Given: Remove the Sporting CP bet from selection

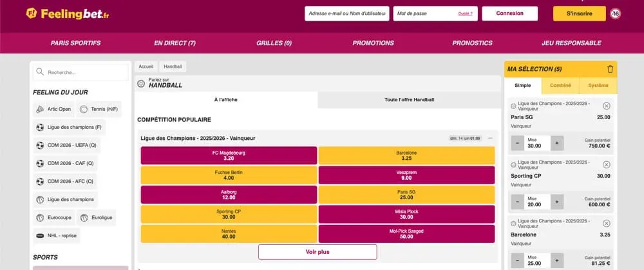Looking at the screenshot, I should click(x=606, y=165).
